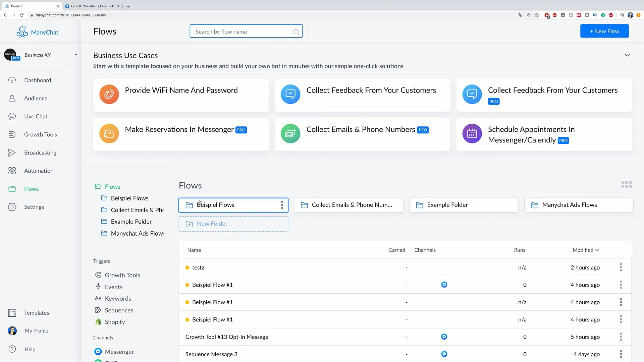
Task: Click the Events lightning icon
Action: tap(98, 287)
